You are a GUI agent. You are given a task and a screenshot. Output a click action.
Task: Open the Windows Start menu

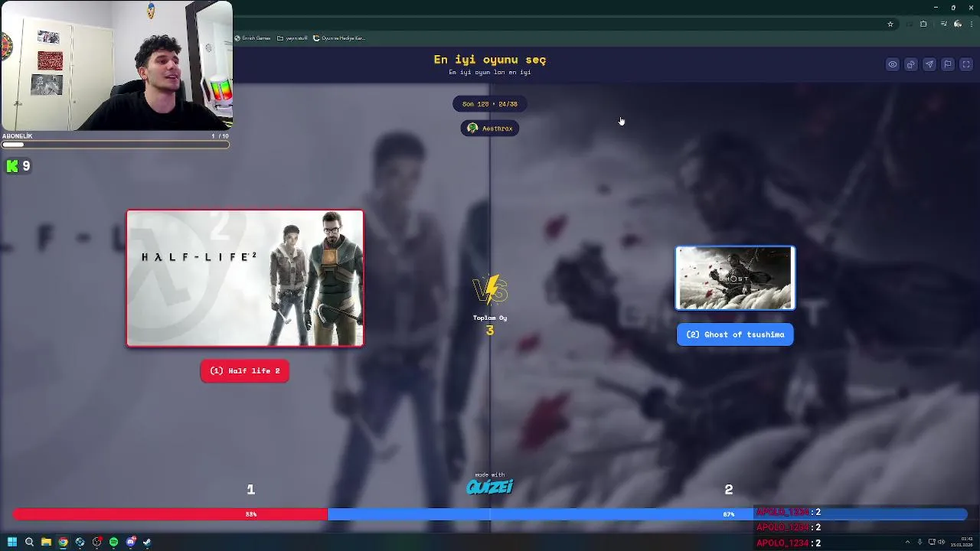click(x=12, y=542)
